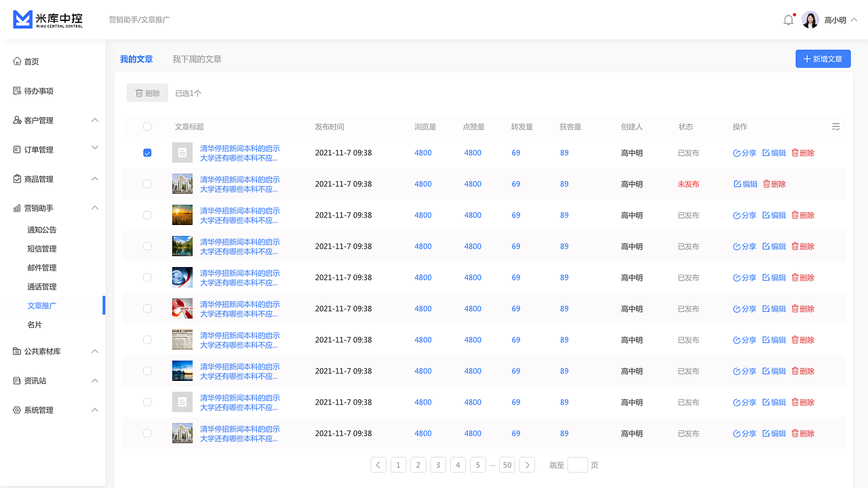The width and height of the screenshot is (868, 488).
Task: Click the 资讯站 sidebar icon
Action: point(17,381)
